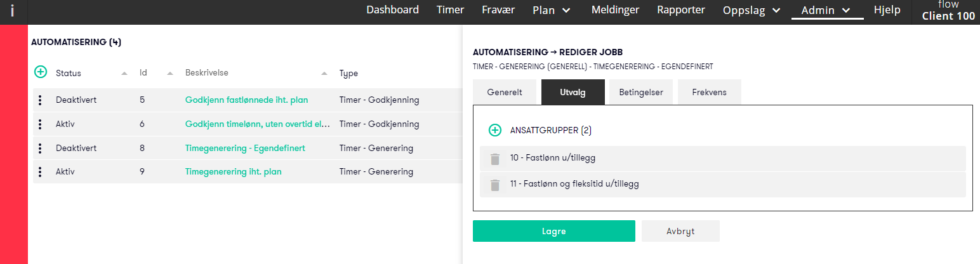This screenshot has height=264, width=980.
Task: Add a new automation job with plus icon
Action: click(x=41, y=72)
